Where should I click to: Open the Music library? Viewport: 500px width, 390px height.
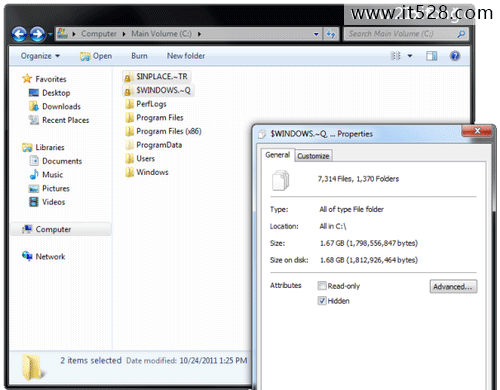coord(52,175)
